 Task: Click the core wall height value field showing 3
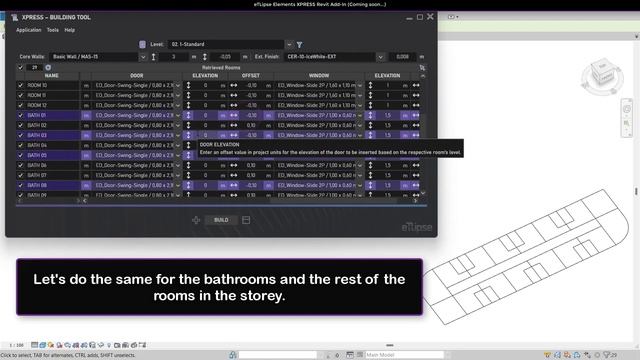pos(174,57)
